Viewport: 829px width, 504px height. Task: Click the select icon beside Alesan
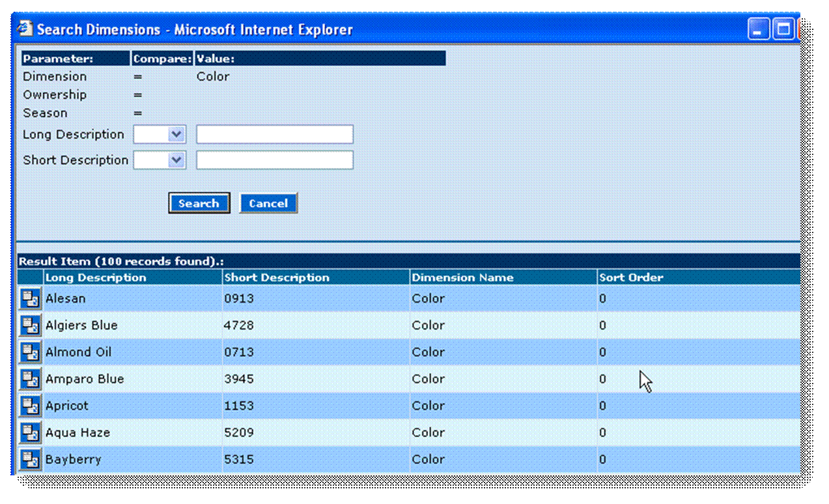point(30,299)
